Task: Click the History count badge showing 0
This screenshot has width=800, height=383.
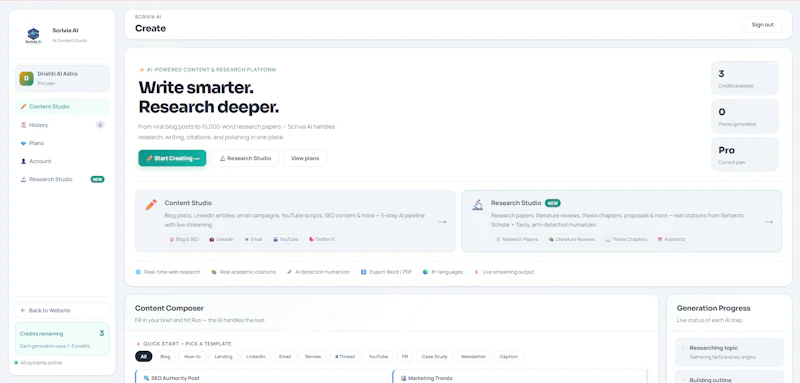Action: tap(100, 125)
